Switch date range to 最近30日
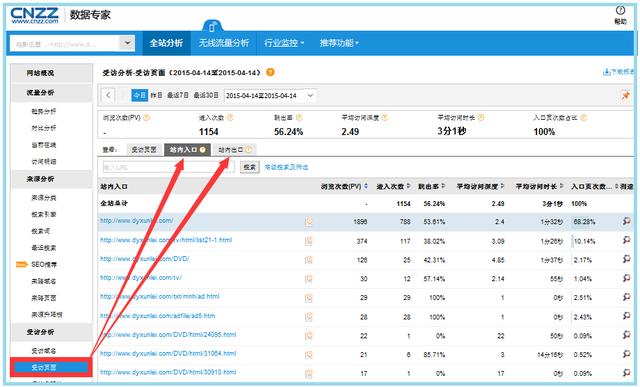The height and width of the screenshot is (387, 640). click(206, 95)
